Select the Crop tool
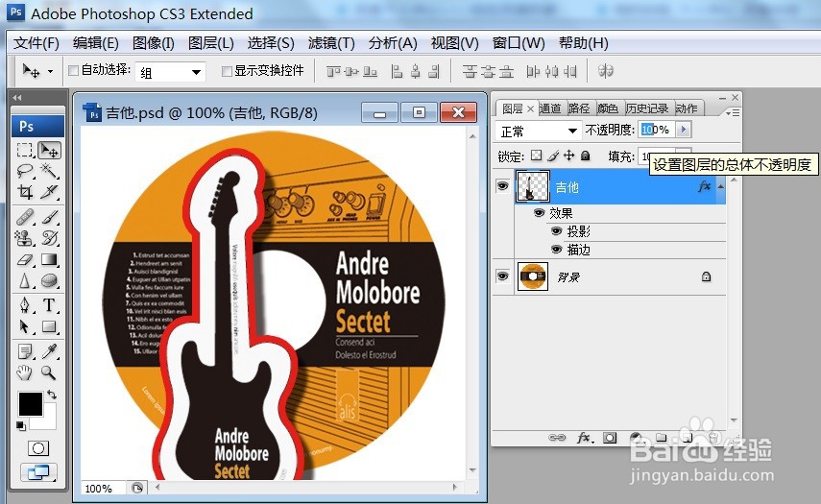Viewport: 821px width, 504px height. (x=25, y=192)
